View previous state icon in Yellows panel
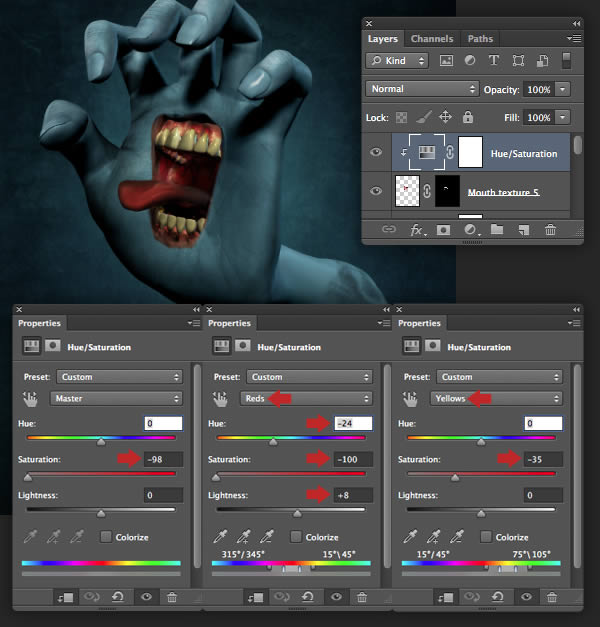This screenshot has height=627, width=600. (472, 597)
